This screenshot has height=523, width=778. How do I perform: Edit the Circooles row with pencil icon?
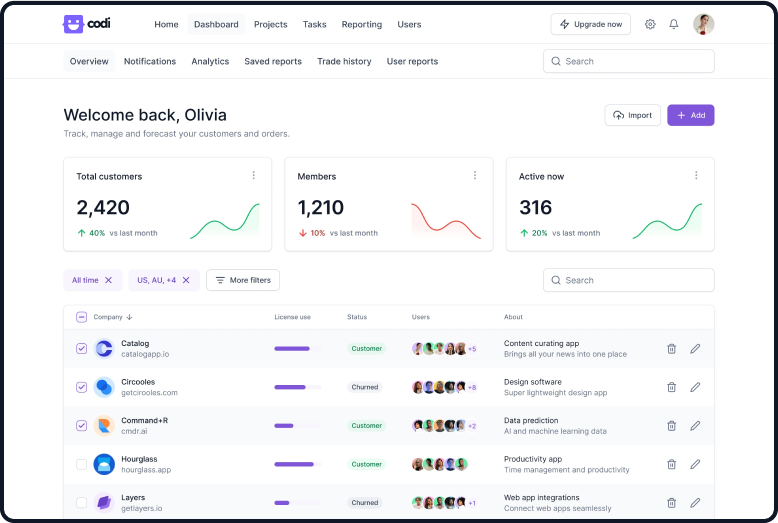click(695, 387)
